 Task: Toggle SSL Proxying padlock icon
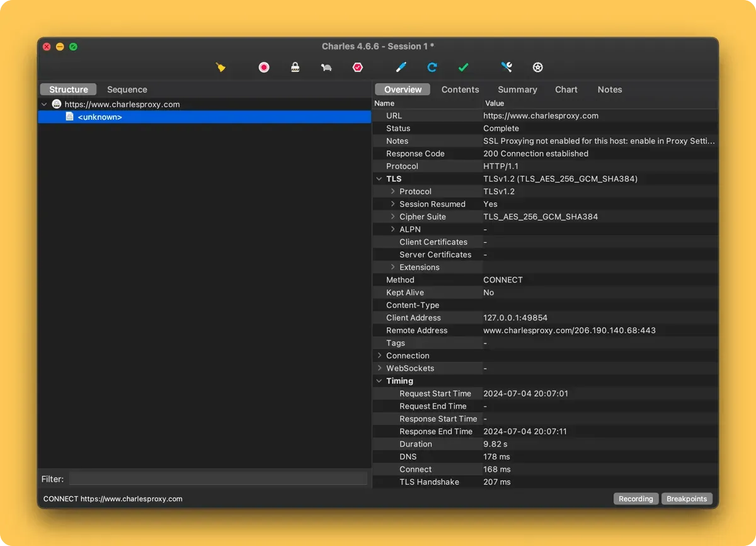(x=295, y=67)
